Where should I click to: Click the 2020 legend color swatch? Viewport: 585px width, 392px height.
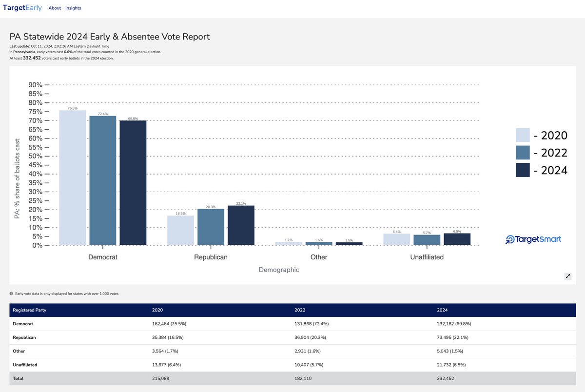pos(523,136)
